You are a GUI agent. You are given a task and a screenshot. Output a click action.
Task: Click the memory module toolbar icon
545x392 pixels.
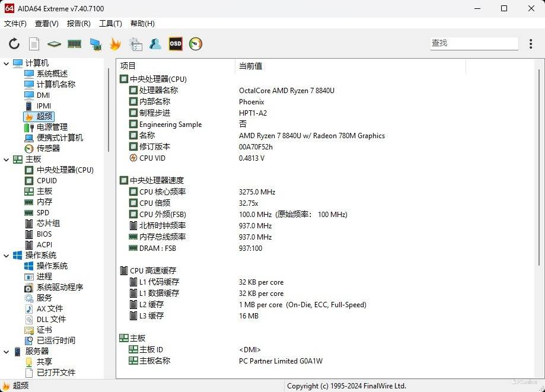(74, 44)
